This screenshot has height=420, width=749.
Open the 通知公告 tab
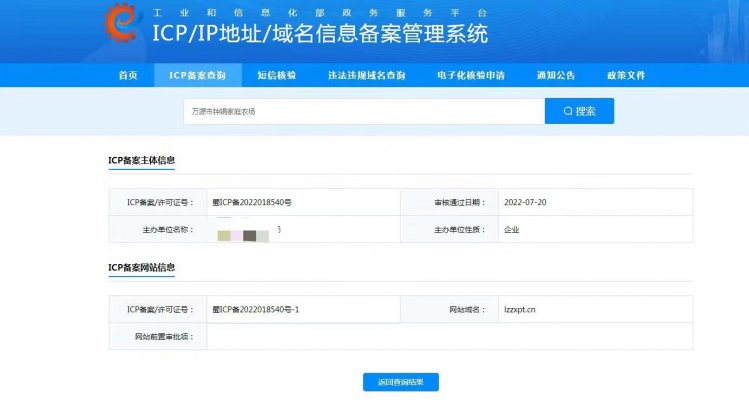click(555, 75)
